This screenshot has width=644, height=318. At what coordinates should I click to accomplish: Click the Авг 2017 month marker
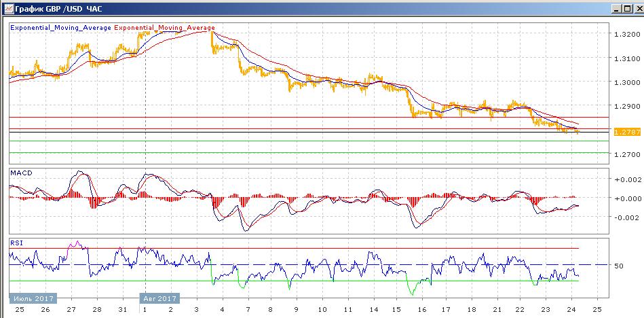pos(160,298)
